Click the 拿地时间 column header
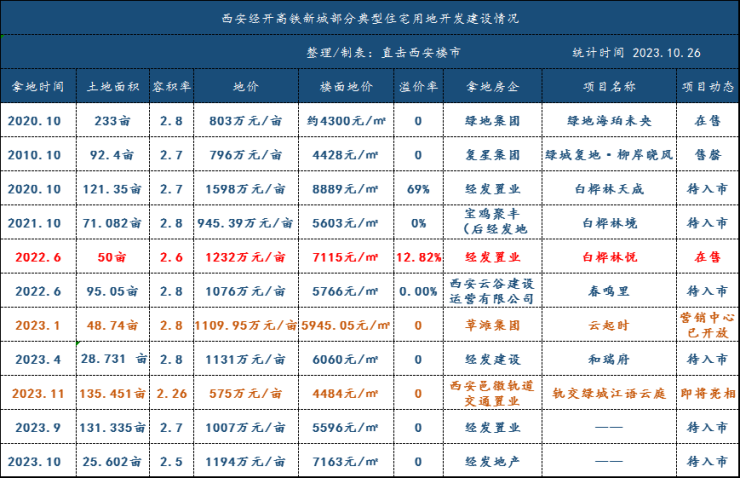Image resolution: width=740 pixels, height=478 pixels. pos(38,86)
